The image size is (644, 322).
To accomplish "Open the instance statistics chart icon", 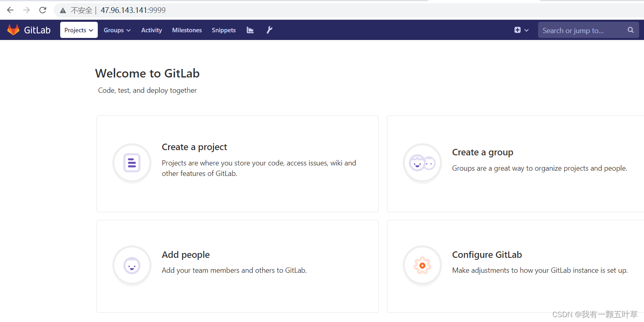I will pyautogui.click(x=250, y=30).
